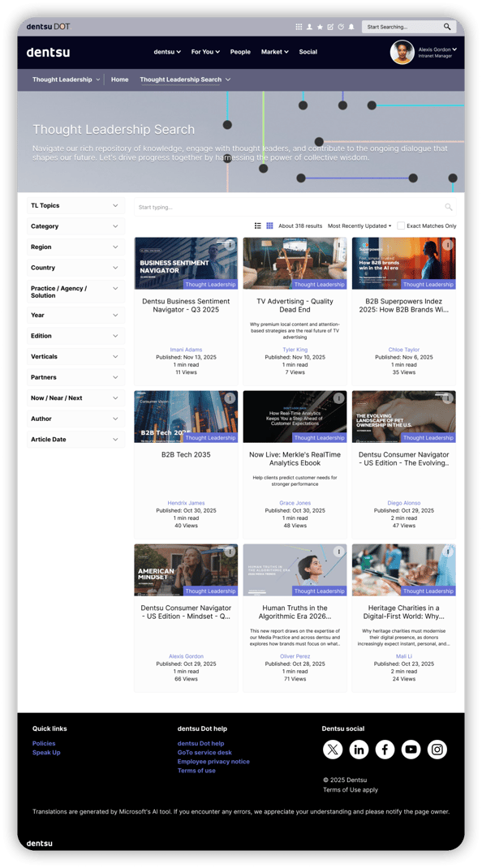Click the person profile icon in top bar
Image resolution: width=482 pixels, height=868 pixels.
(309, 27)
